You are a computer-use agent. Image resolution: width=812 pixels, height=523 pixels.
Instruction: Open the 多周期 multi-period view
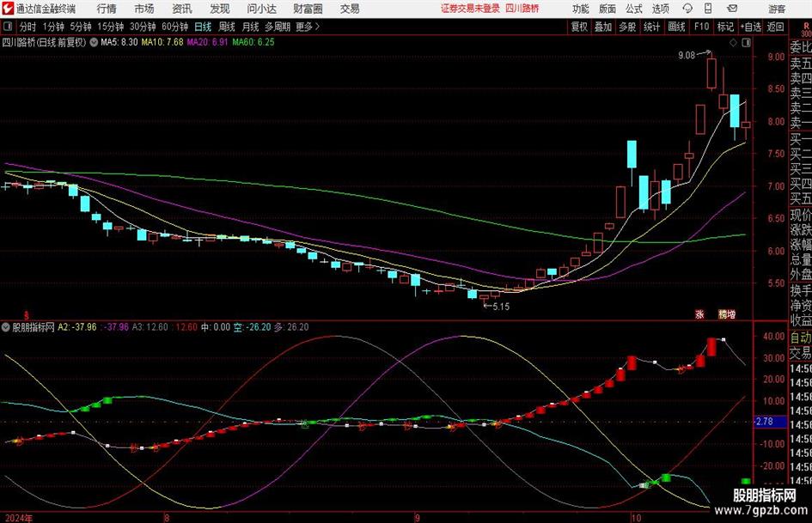tap(278, 27)
